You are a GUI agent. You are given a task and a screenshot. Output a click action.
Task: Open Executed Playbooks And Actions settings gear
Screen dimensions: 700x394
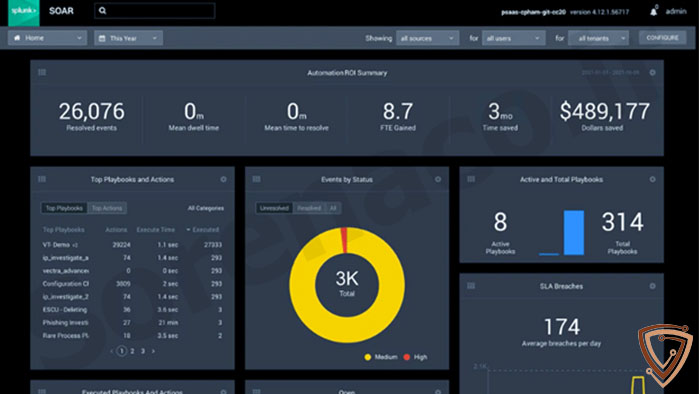pos(223,391)
